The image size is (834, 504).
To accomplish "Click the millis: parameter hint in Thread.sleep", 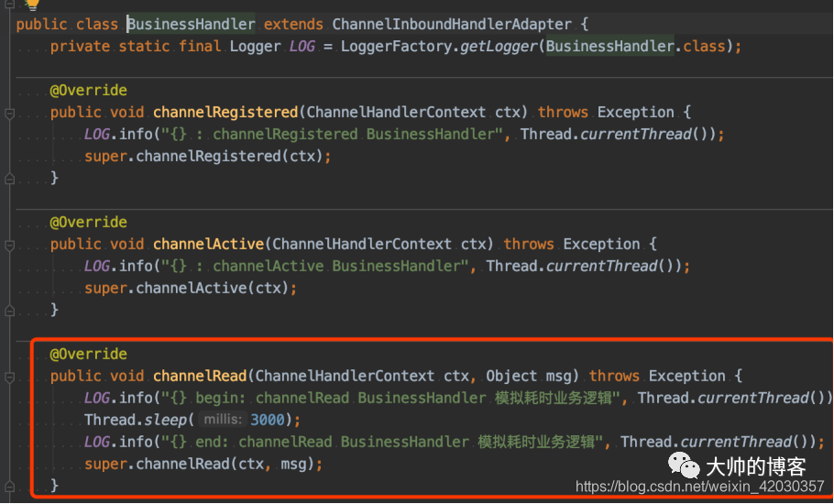I will [x=223, y=420].
